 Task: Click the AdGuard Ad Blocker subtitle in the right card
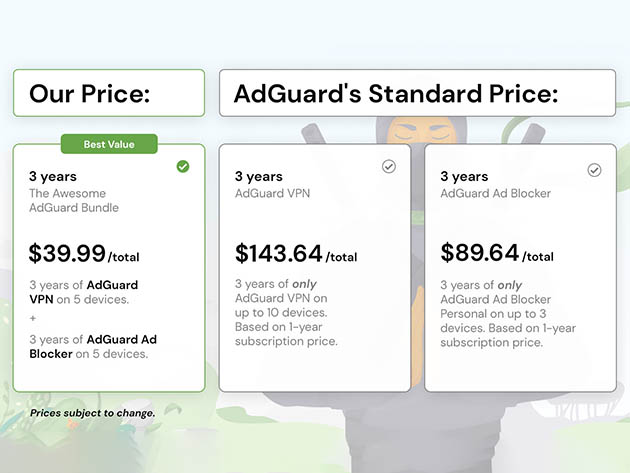(495, 193)
